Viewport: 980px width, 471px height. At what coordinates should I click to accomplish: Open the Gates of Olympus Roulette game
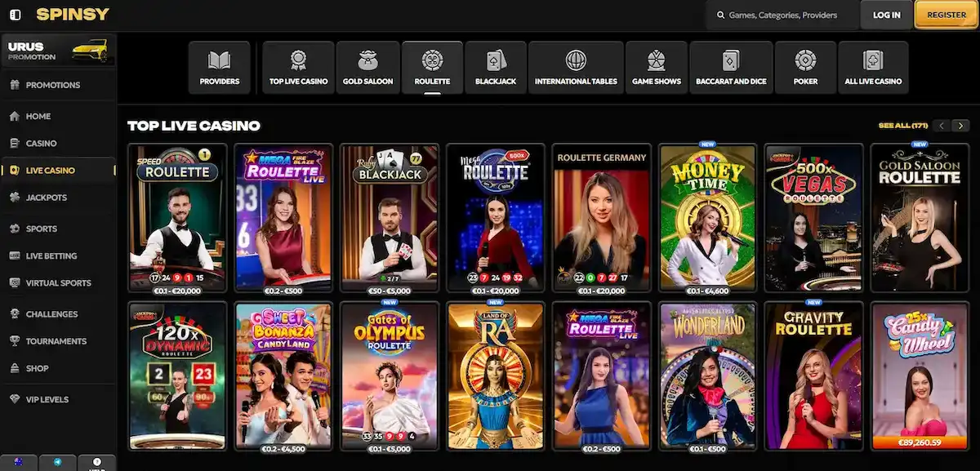390,376
